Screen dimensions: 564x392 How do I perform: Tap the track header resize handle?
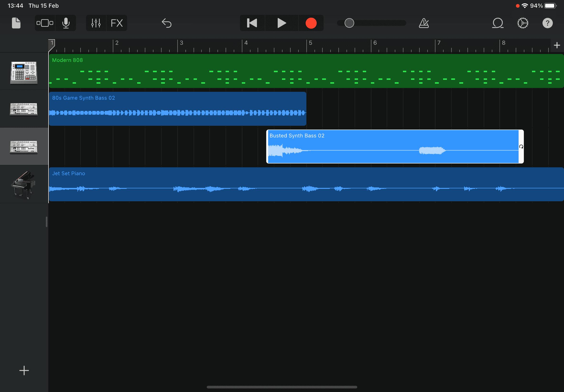[46, 222]
